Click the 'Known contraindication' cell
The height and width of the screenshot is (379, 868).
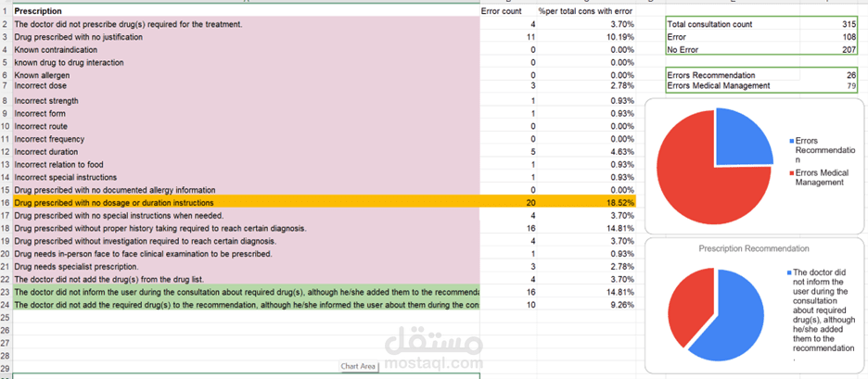click(247, 50)
